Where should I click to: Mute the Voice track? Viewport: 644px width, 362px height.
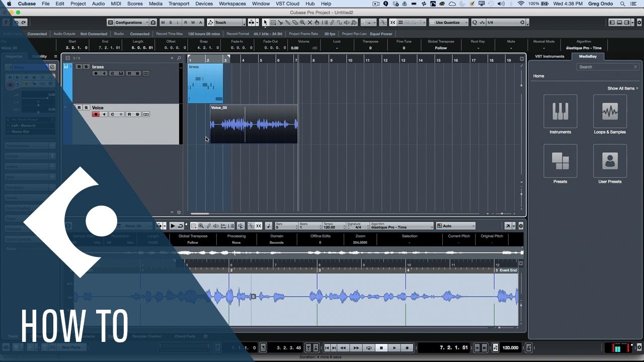[x=79, y=108]
